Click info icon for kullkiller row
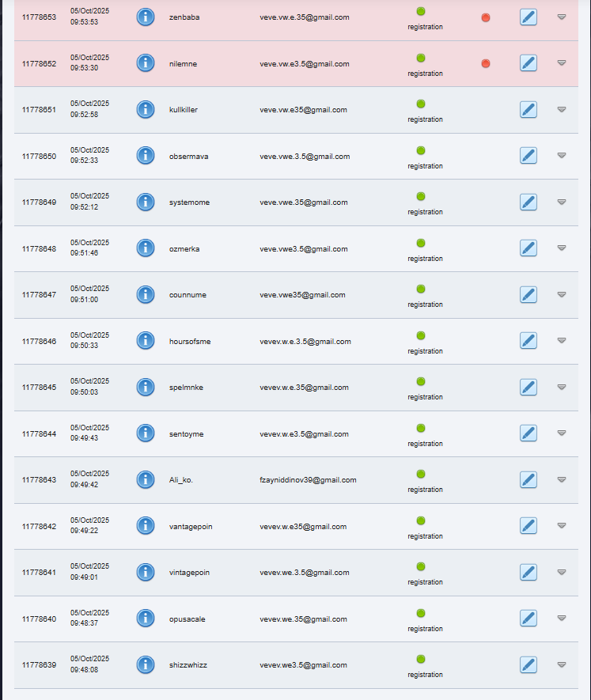This screenshot has height=700, width=591. pos(145,110)
